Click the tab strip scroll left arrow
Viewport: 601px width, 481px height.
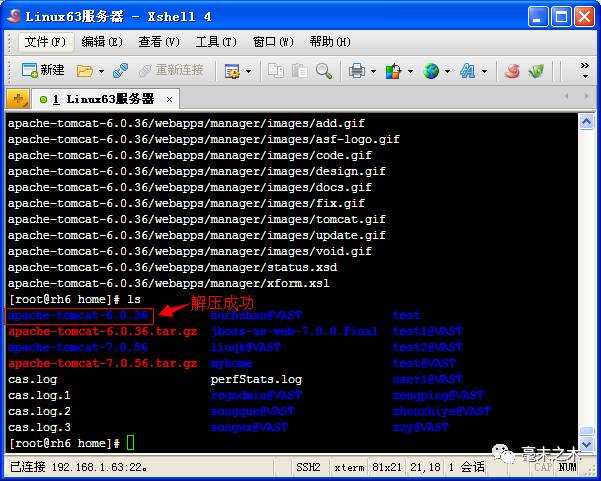[567, 96]
